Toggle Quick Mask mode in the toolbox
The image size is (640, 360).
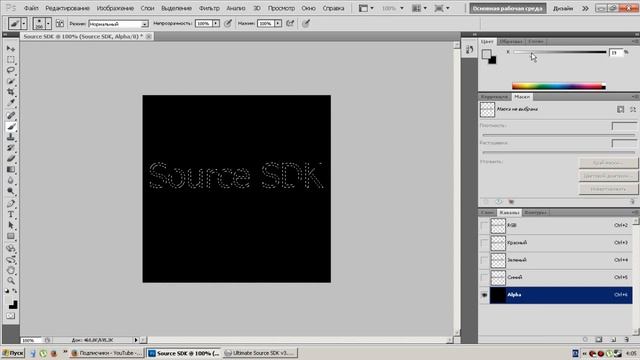click(11, 316)
